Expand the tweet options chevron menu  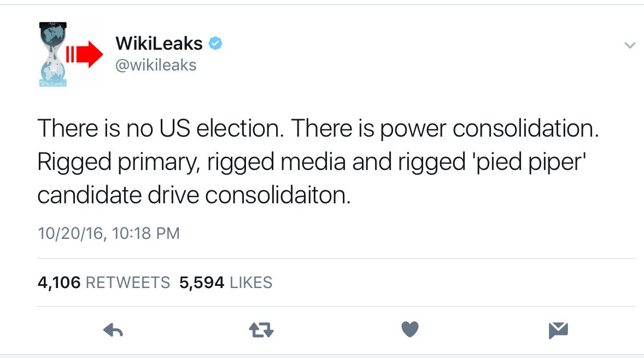(630, 45)
